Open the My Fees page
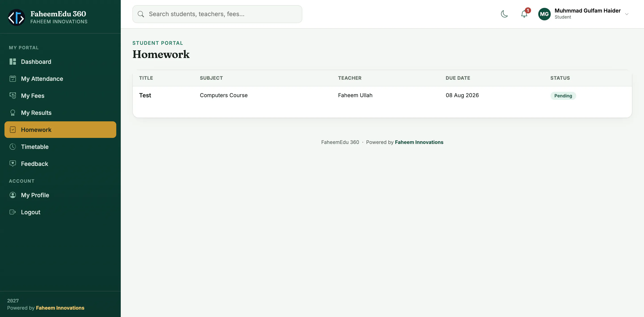Image resolution: width=644 pixels, height=317 pixels. click(x=60, y=96)
